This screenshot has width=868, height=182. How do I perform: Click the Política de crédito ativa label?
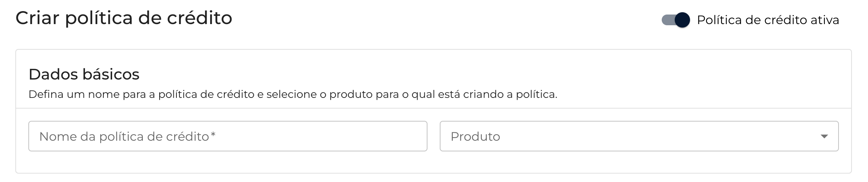point(768,20)
